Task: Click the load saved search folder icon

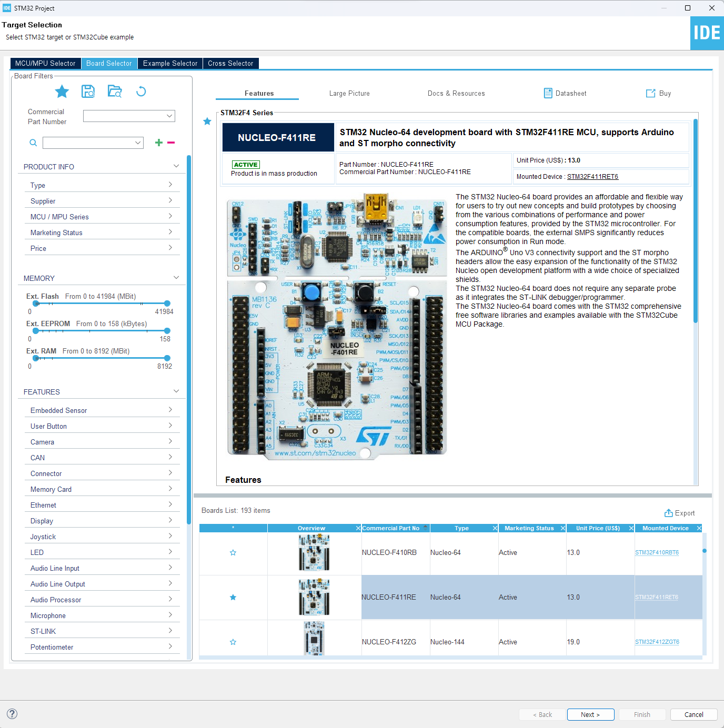Action: (115, 92)
